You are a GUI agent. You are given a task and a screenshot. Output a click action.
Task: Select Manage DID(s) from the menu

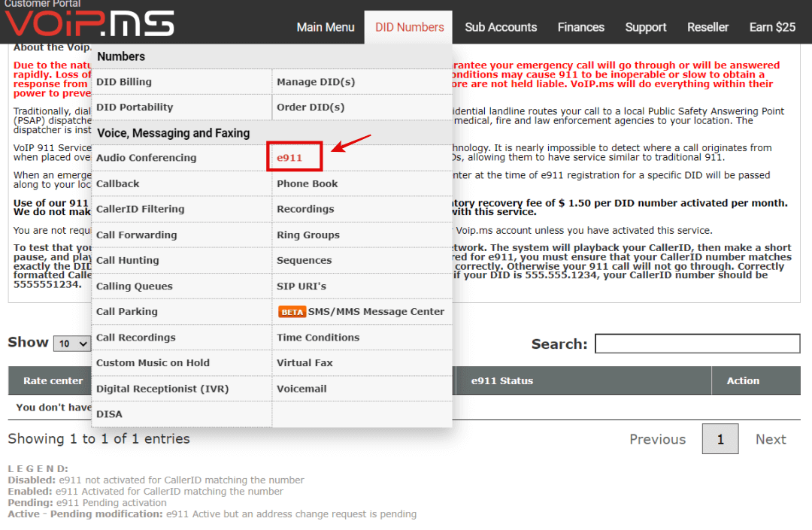[318, 81]
